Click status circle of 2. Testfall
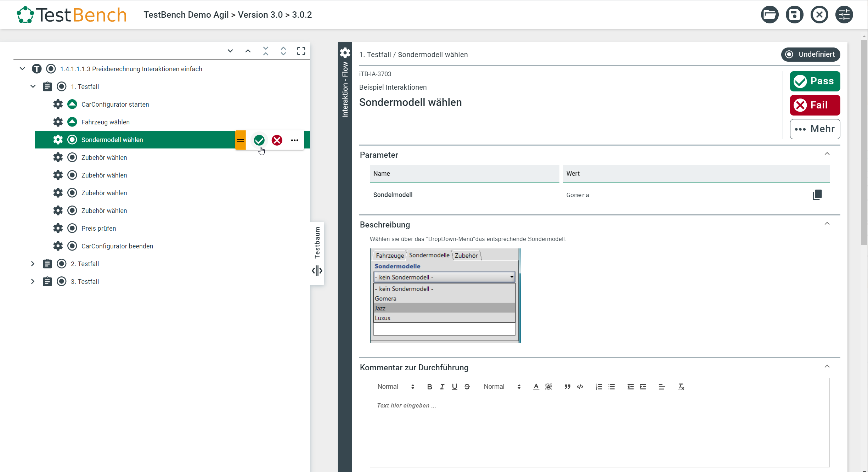 click(62, 264)
